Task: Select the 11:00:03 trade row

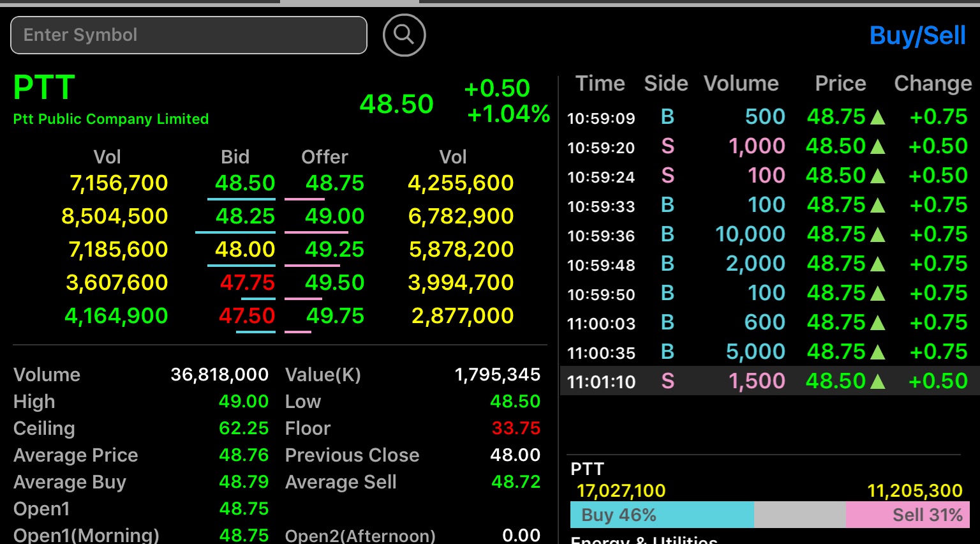Action: [769, 322]
